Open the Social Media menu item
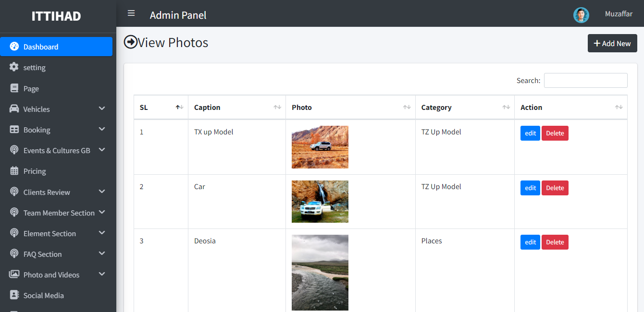The width and height of the screenshot is (644, 312). [x=56, y=295]
